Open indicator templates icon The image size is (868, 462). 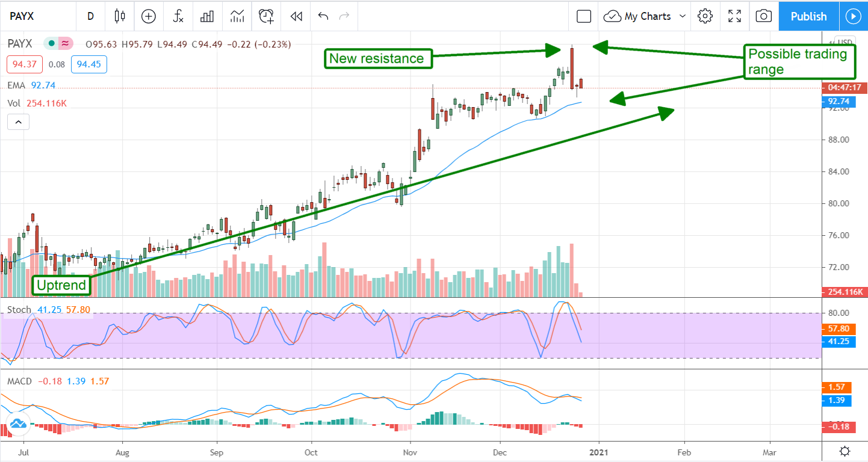237,16
